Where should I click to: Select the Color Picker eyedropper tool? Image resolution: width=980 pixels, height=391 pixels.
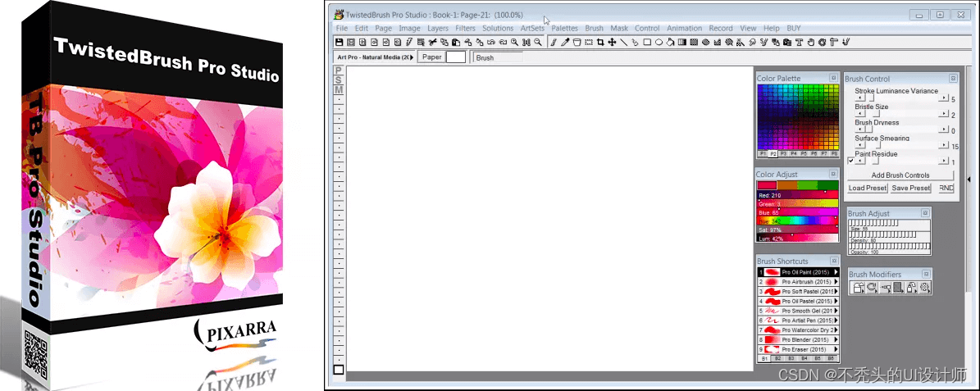565,42
